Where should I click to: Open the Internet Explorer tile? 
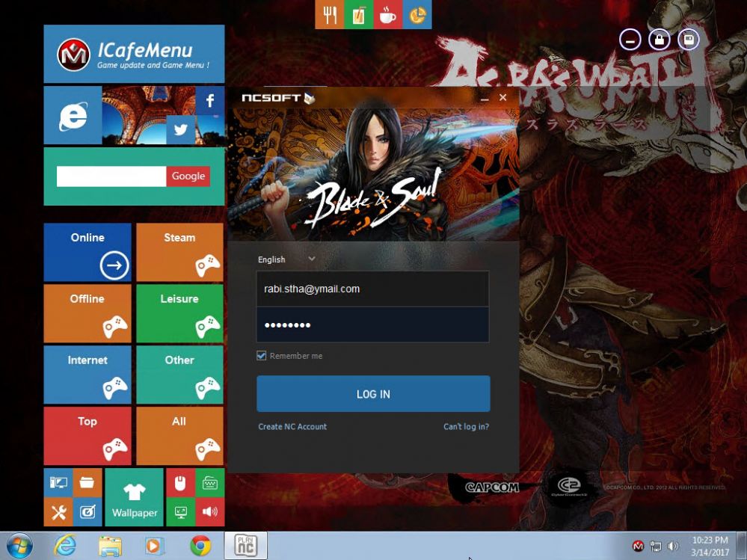click(x=73, y=115)
